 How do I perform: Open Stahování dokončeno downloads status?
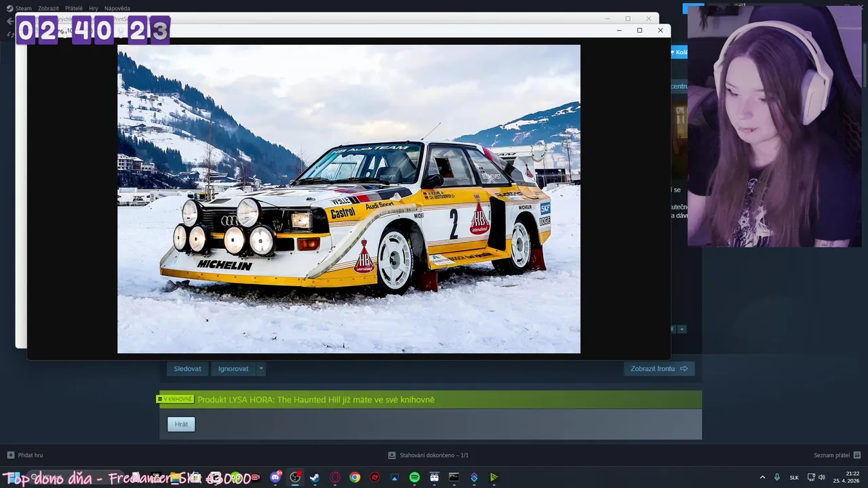(429, 455)
